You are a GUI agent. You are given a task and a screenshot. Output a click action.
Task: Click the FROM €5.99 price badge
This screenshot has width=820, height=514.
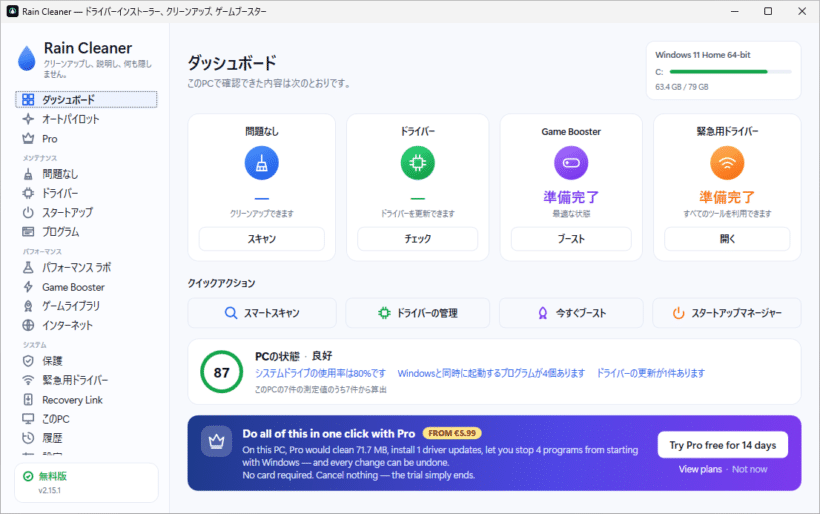tap(452, 433)
